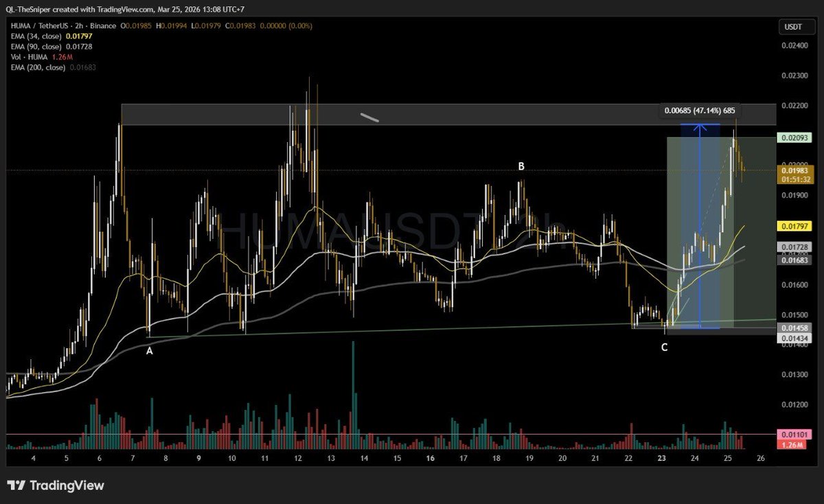Select the text label C on the chart

664,347
